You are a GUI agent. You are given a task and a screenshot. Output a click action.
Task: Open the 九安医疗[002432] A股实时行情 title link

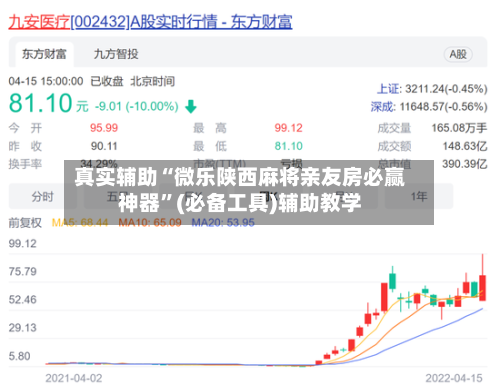coord(150,22)
